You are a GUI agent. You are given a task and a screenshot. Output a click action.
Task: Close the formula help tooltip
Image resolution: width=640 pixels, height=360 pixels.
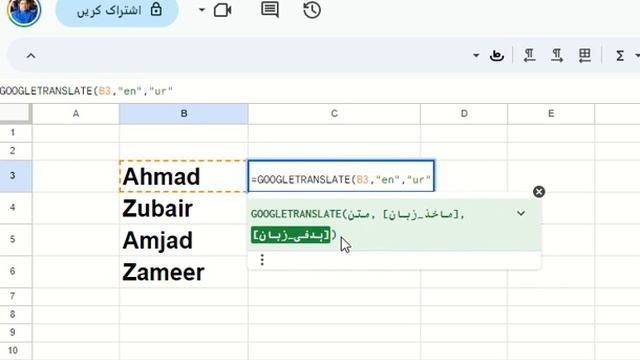tap(539, 191)
